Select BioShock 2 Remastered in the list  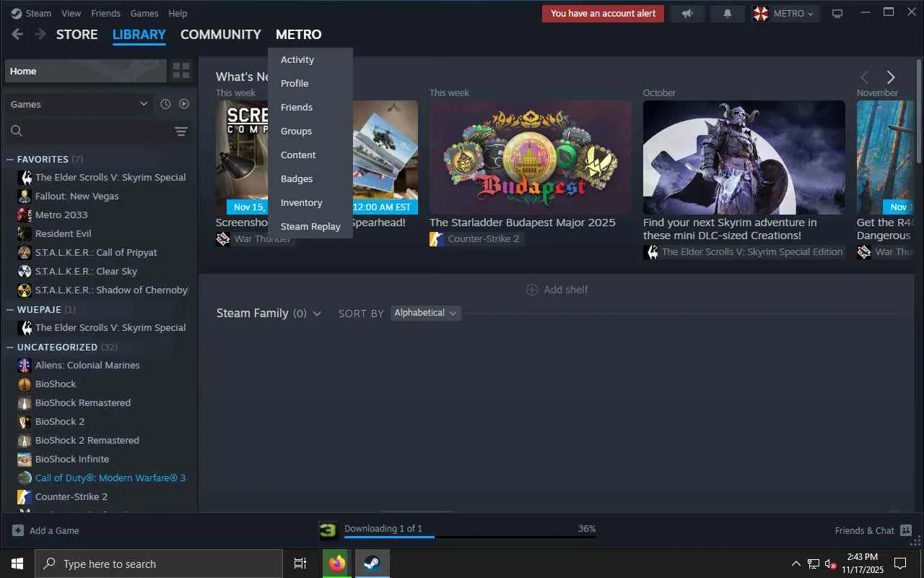coord(87,440)
